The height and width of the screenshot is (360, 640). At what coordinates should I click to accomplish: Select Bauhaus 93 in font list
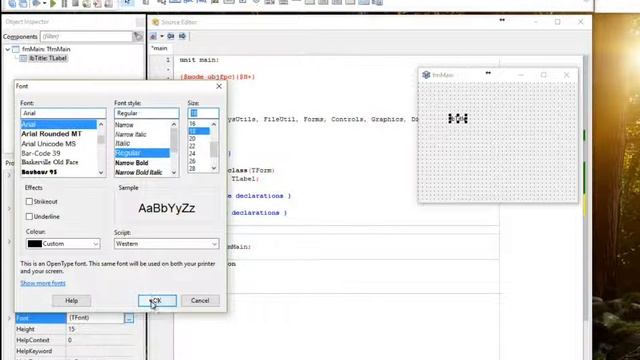(39, 172)
